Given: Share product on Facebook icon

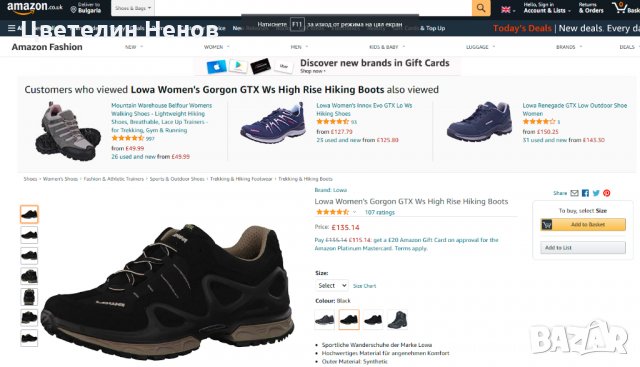Looking at the screenshot, I should tap(585, 193).
